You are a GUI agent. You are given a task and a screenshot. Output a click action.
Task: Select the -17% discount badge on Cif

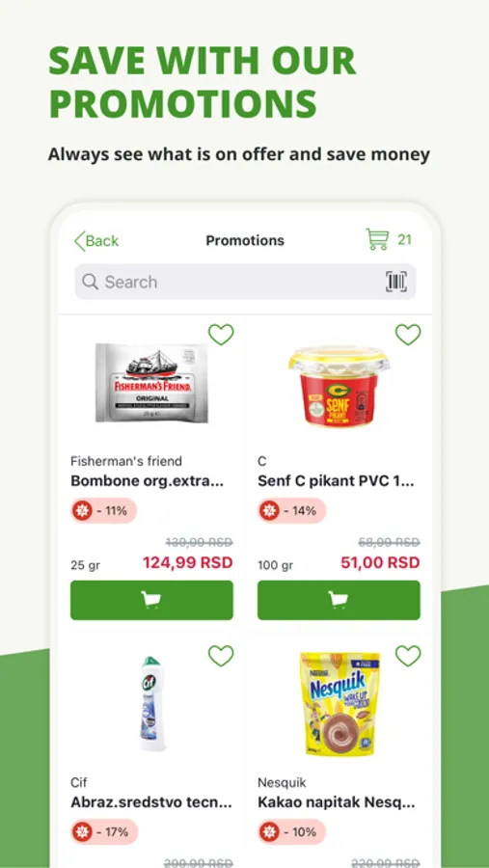104,831
